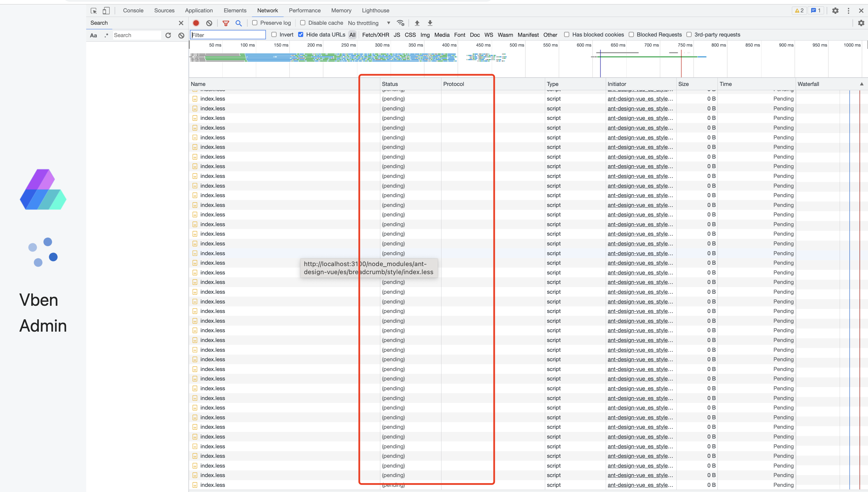
Task: Open DevTools three-dot customize menu
Action: [848, 10]
